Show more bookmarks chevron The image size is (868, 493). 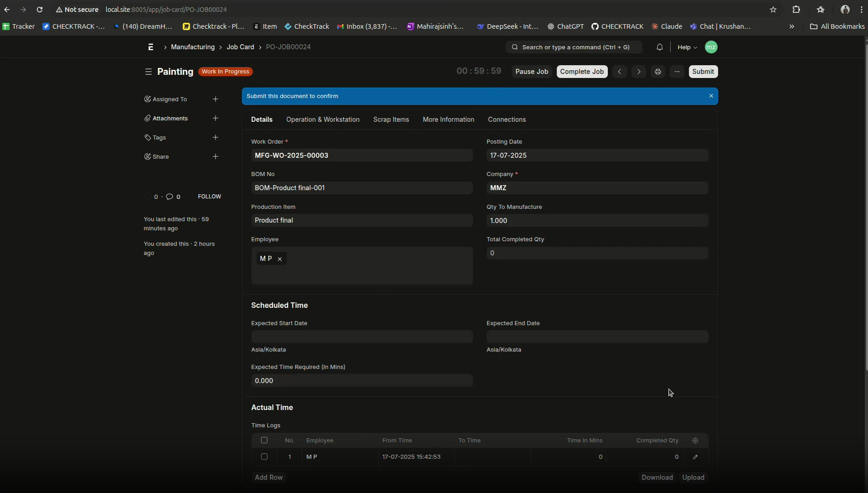coord(791,26)
